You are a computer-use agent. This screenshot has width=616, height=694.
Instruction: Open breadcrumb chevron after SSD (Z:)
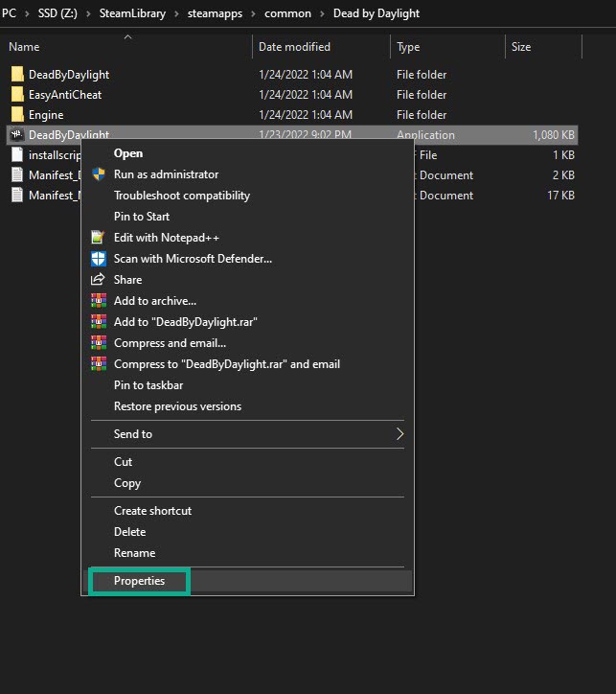coord(88,13)
